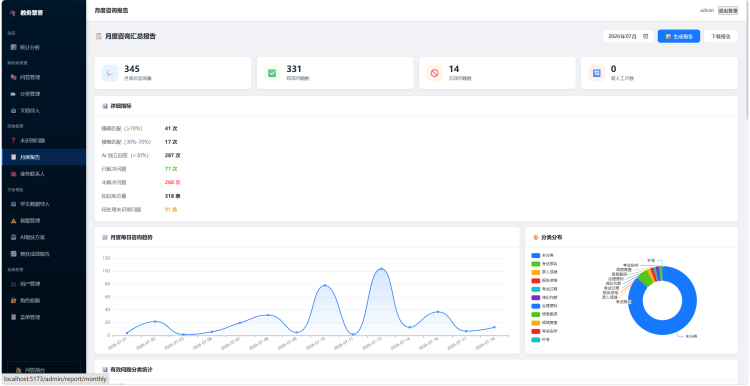Click the 角色权限 lock icon
750x386 pixels.
click(13, 300)
